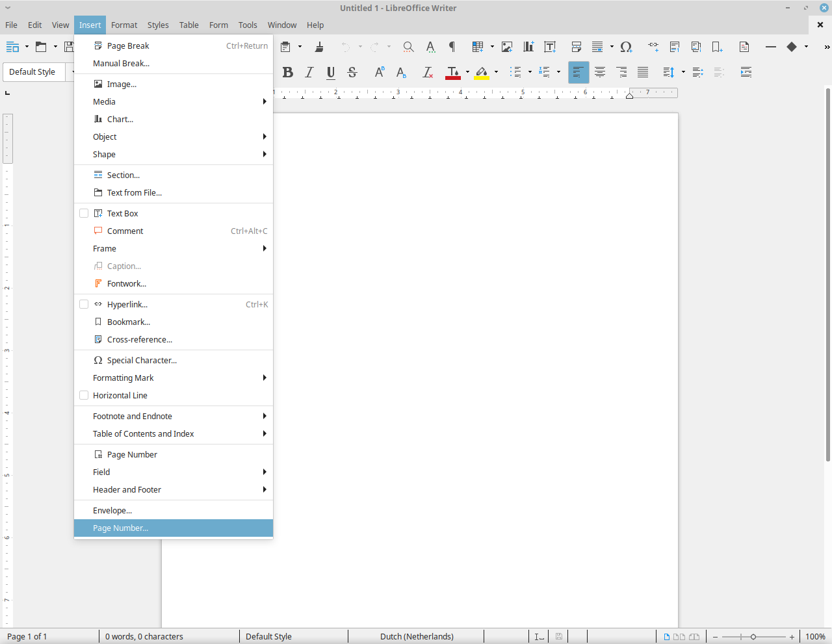
Task: Click the Find and Replace magnifier icon
Action: pos(408,47)
